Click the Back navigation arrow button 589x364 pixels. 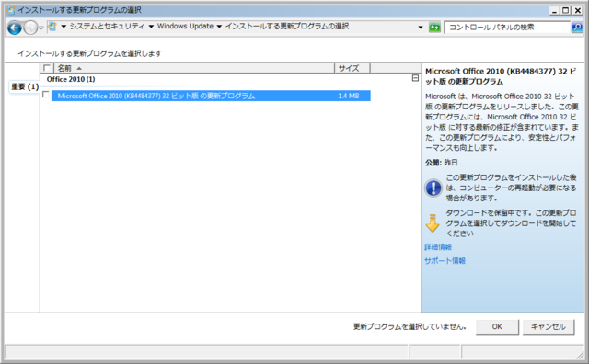coord(15,28)
